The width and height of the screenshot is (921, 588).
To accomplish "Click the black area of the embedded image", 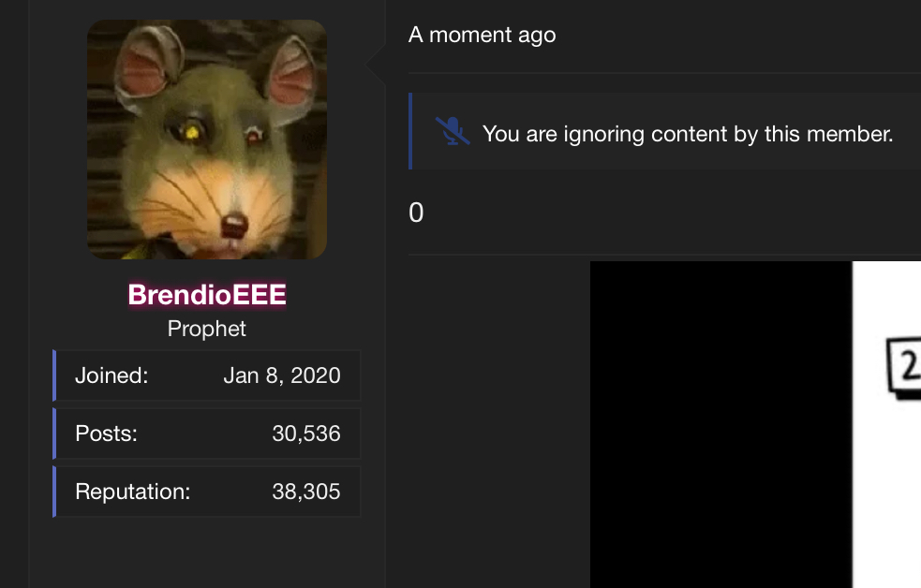I will (720, 424).
